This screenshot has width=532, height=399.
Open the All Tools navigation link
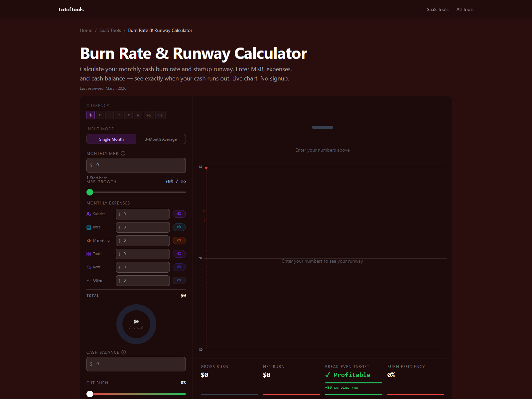465,9
